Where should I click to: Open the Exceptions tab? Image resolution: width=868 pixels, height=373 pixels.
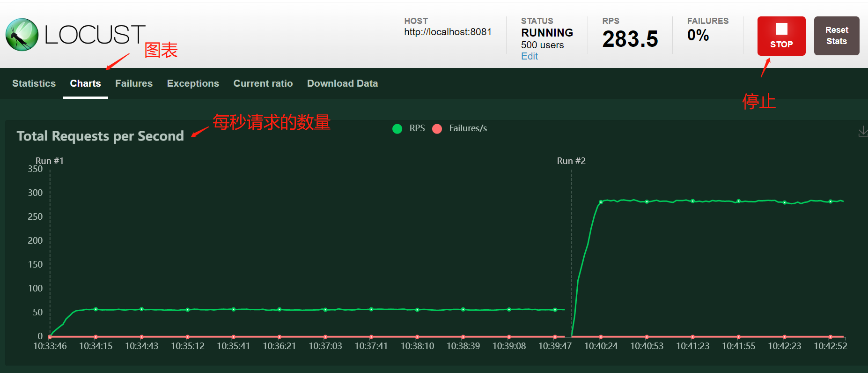[193, 83]
